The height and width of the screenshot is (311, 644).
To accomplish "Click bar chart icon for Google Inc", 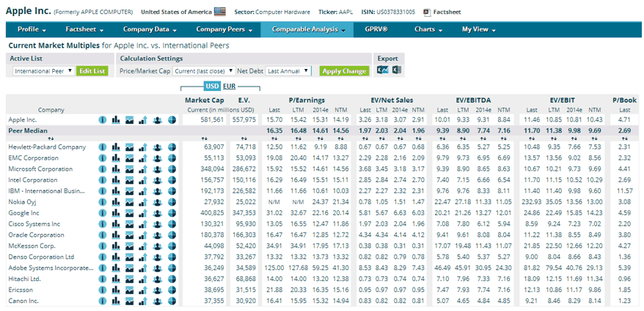I will coord(116,213).
